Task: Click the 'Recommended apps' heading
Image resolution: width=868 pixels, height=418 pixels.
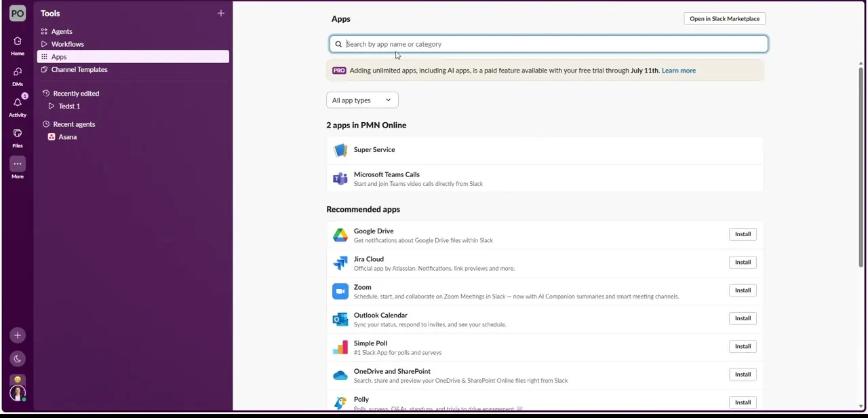Action: tap(363, 210)
